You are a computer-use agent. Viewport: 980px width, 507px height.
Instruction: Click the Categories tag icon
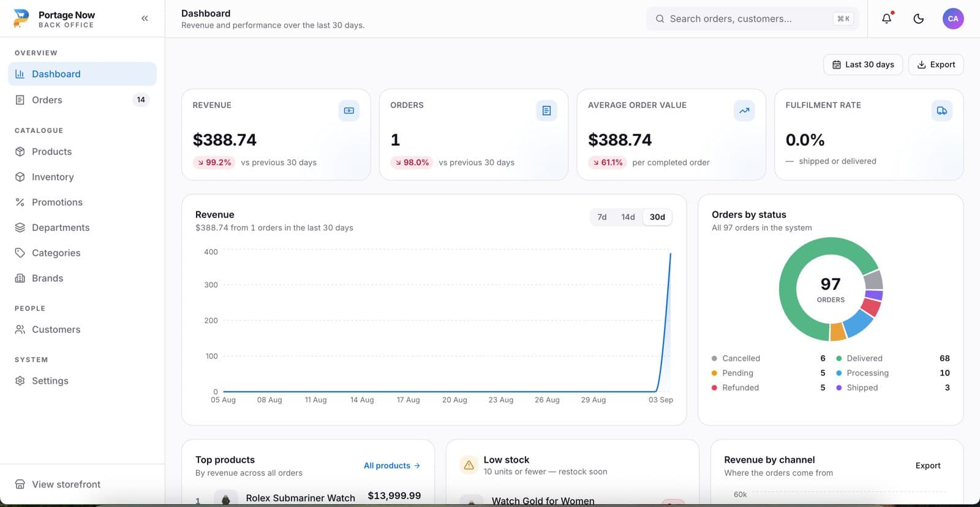click(x=20, y=253)
